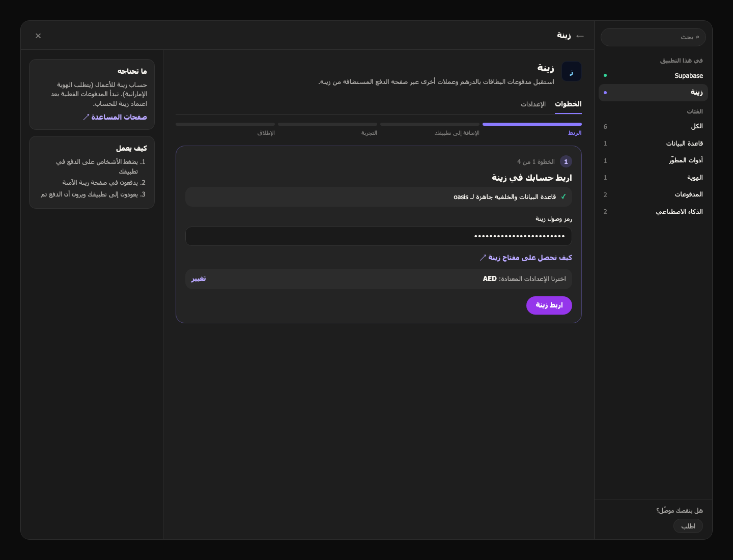Image resolution: width=733 pixels, height=560 pixels.
Task: Open the صفحات المساعدة help link
Action: pos(115,117)
